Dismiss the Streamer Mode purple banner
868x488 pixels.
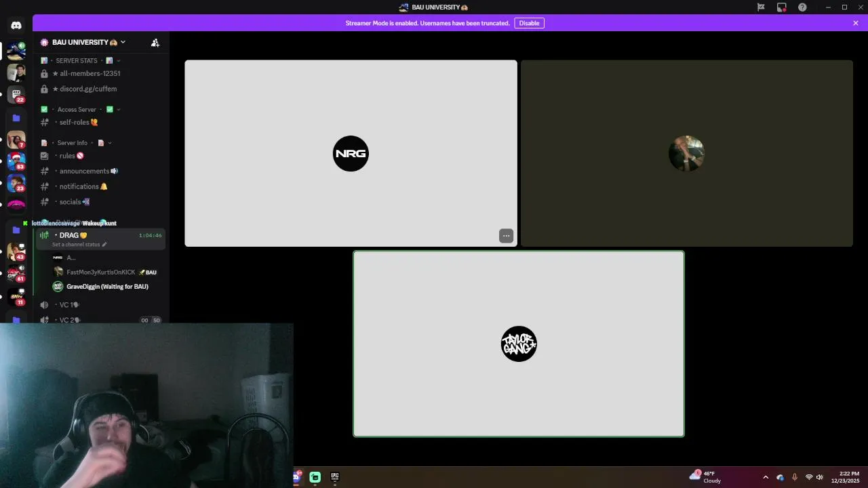[x=856, y=23]
